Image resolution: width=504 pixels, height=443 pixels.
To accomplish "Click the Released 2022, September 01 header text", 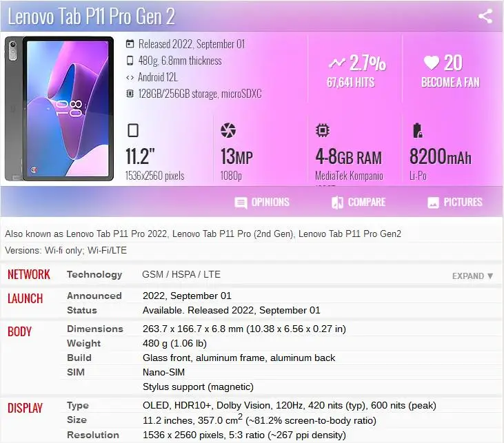I will 192,44.
